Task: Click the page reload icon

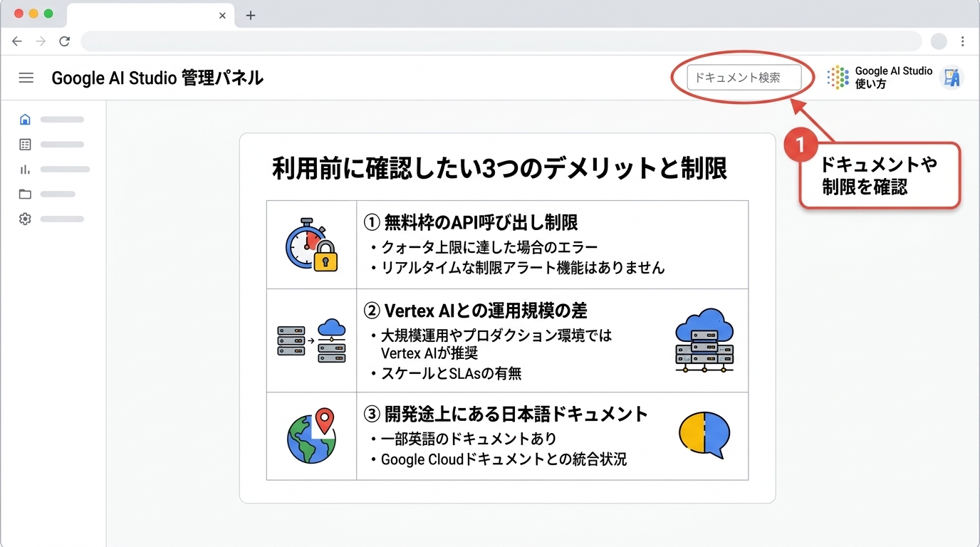Action: click(64, 41)
